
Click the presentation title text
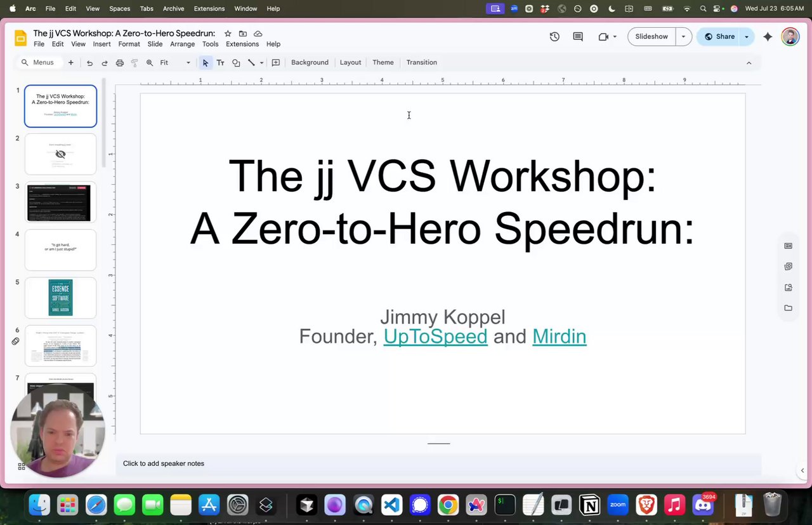click(x=124, y=33)
